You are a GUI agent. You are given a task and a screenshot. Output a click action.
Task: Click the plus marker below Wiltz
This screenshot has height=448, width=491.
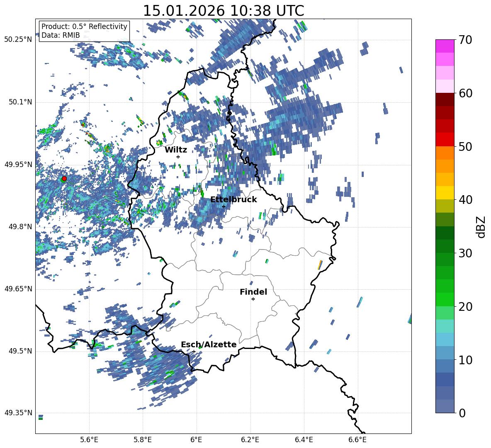178,157
